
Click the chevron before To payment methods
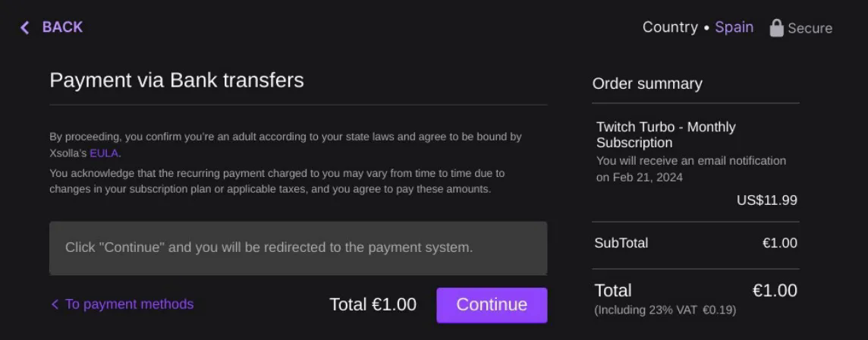55,304
